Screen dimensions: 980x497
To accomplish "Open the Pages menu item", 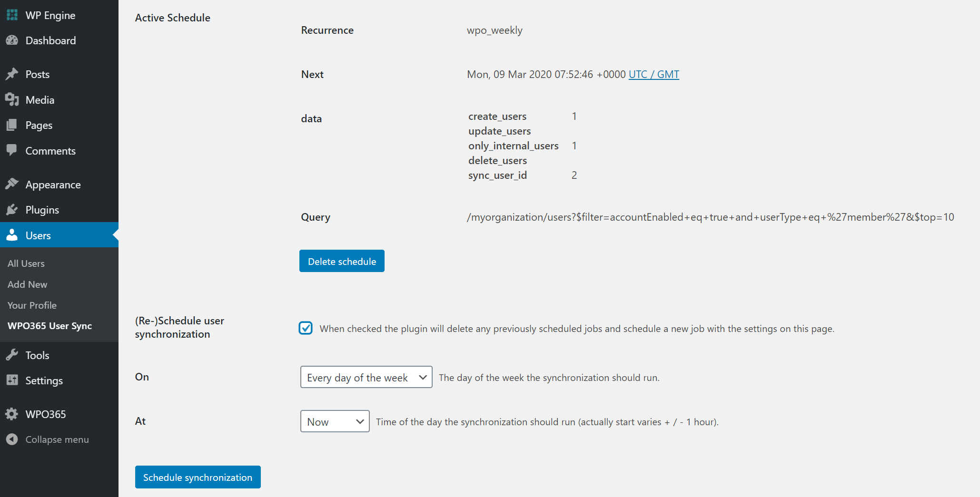I will [59, 125].
